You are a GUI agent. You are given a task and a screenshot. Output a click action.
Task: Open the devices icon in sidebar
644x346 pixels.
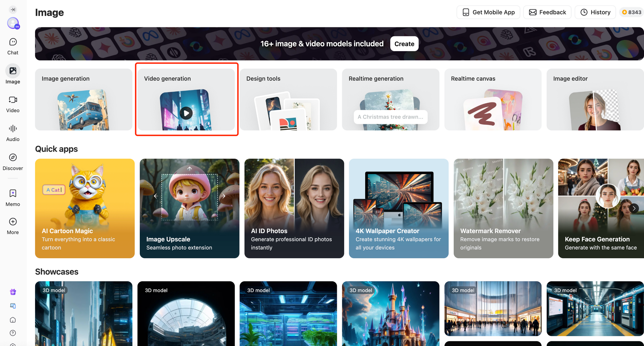coord(13,306)
